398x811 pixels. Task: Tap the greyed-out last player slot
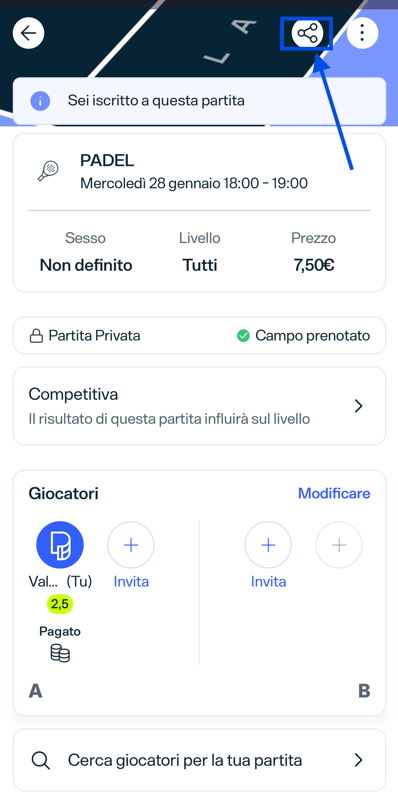coord(339,545)
